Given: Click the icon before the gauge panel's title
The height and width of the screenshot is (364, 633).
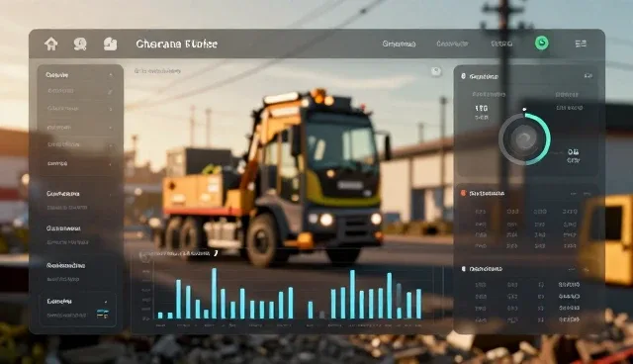Looking at the screenshot, I should tap(464, 76).
